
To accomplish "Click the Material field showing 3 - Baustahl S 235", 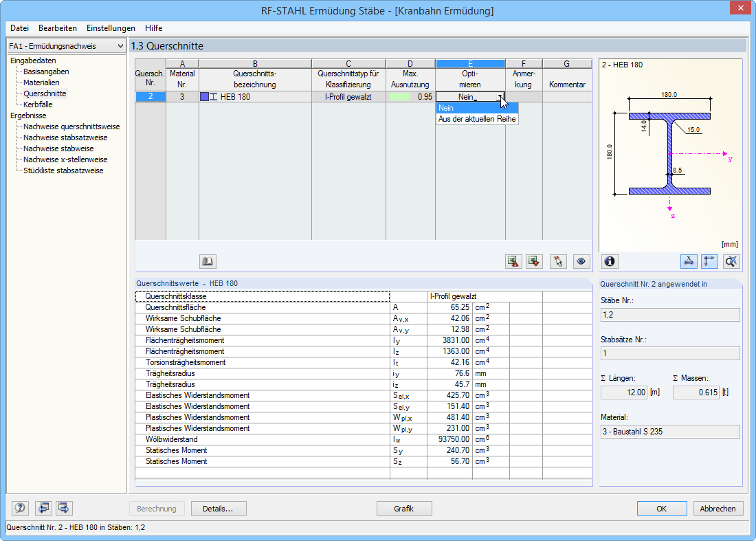I will (x=670, y=432).
